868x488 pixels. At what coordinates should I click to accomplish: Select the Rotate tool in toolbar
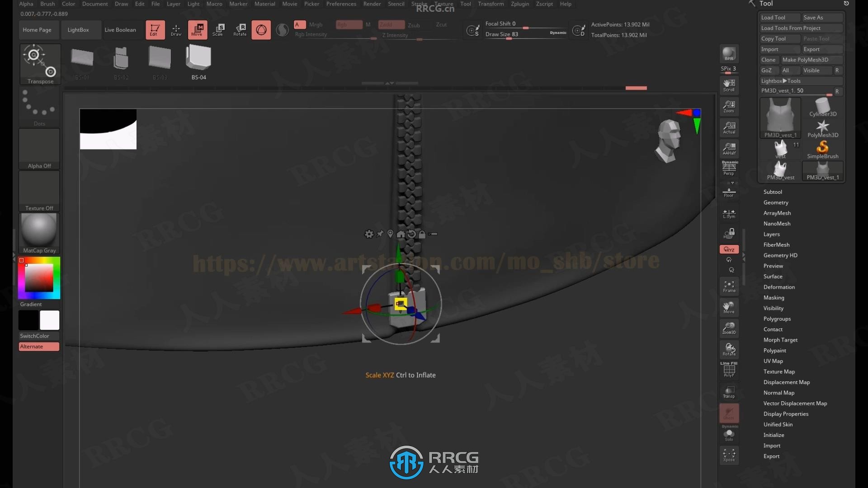(240, 29)
